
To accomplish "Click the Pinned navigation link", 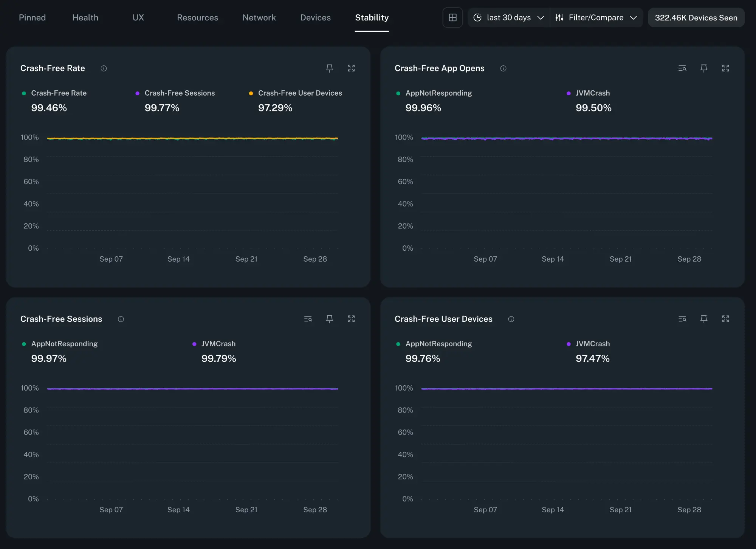I will click(x=33, y=17).
